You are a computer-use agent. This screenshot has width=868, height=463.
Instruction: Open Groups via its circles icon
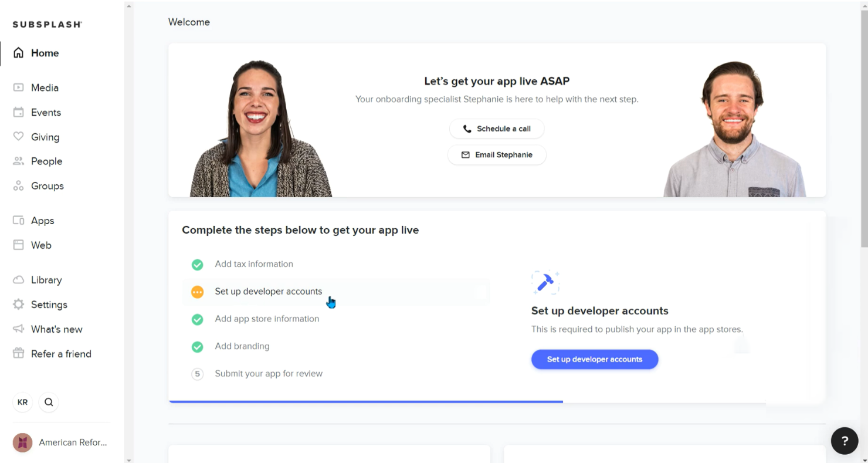click(19, 186)
